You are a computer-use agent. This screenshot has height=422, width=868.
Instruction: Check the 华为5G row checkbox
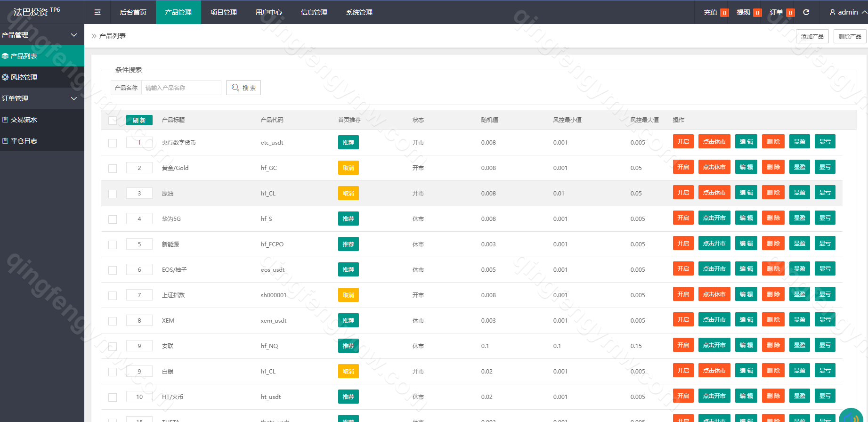click(113, 219)
